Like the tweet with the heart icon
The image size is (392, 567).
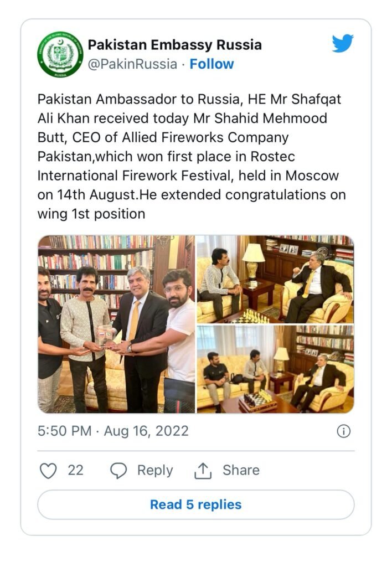pos(49,470)
